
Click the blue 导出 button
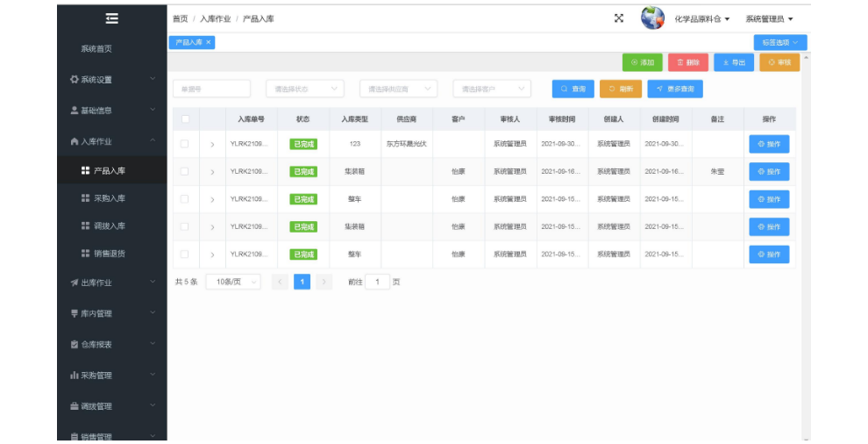(x=734, y=62)
